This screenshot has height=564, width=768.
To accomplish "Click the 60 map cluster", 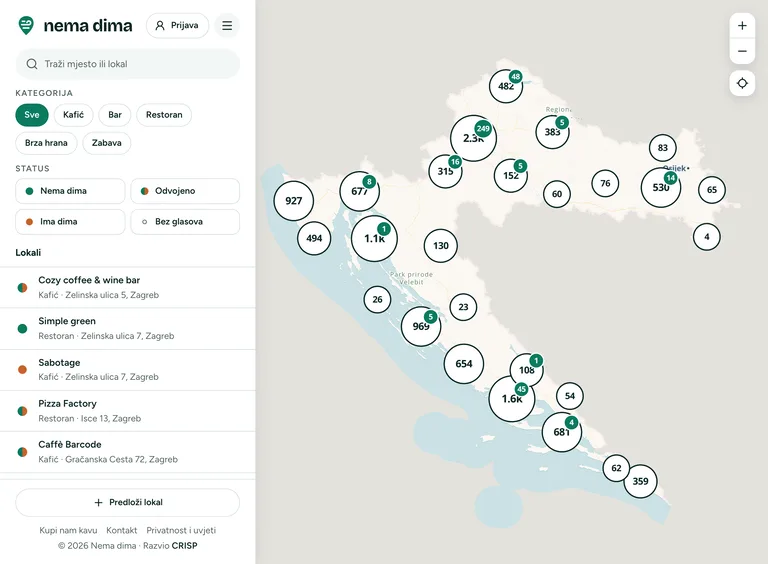I will (x=557, y=194).
